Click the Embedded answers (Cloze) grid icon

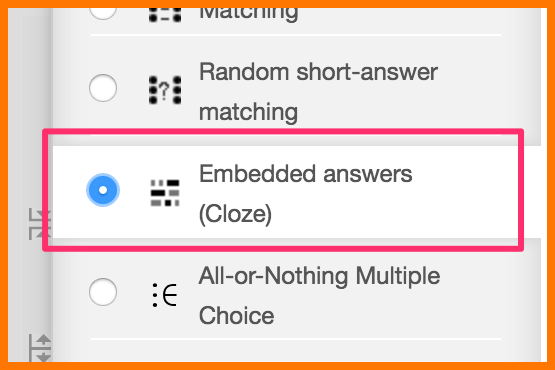pos(165,193)
